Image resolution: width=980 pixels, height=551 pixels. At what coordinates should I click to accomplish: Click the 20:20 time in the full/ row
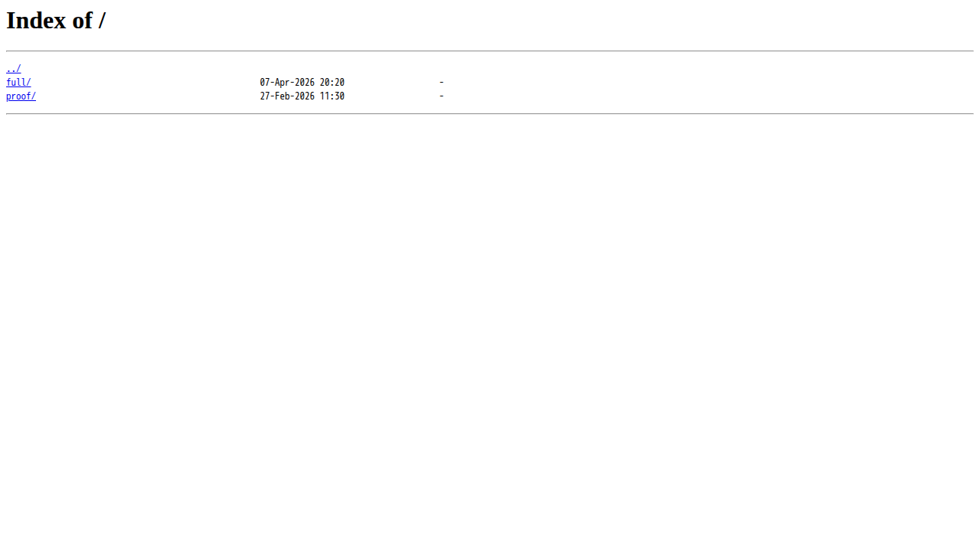(332, 83)
